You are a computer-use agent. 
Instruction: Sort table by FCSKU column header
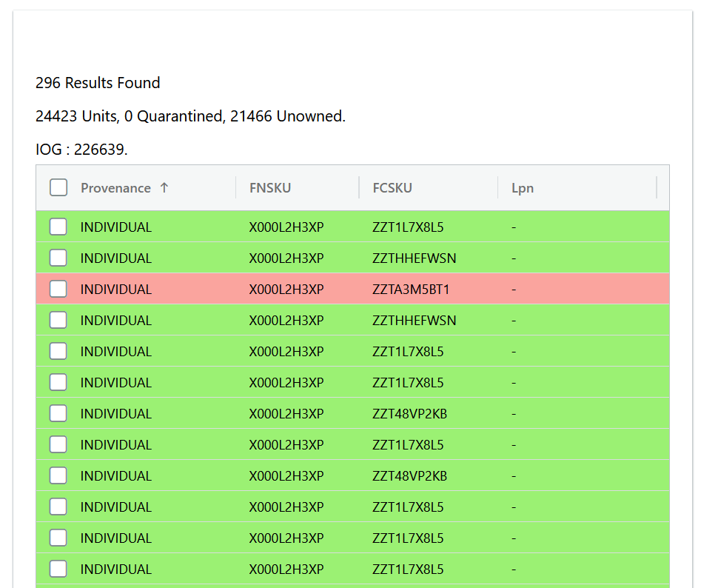pos(392,188)
